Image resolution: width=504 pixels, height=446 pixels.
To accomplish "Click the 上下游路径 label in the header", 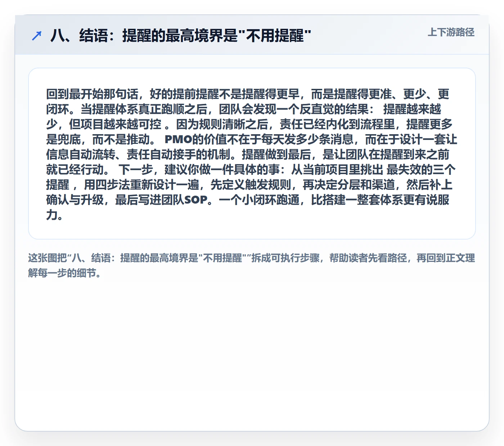I will tap(451, 32).
